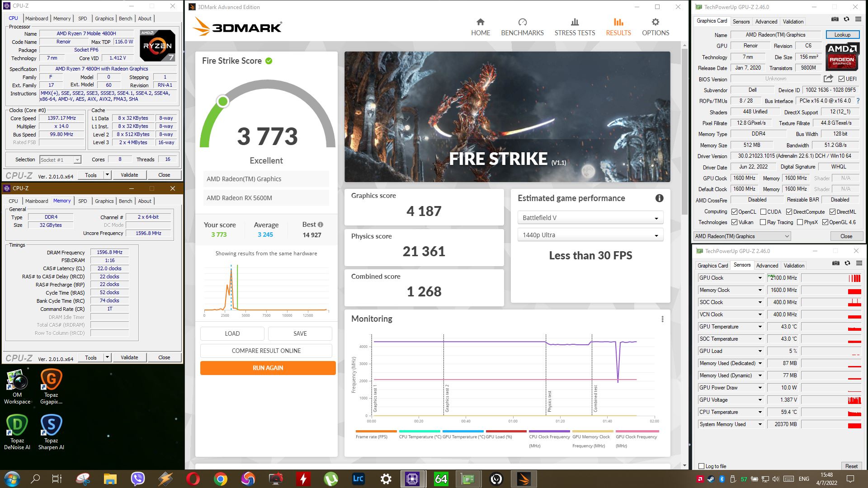Screen dimensions: 868x488
Task: Click COMPARE RESULT ONLINE button
Action: click(266, 351)
